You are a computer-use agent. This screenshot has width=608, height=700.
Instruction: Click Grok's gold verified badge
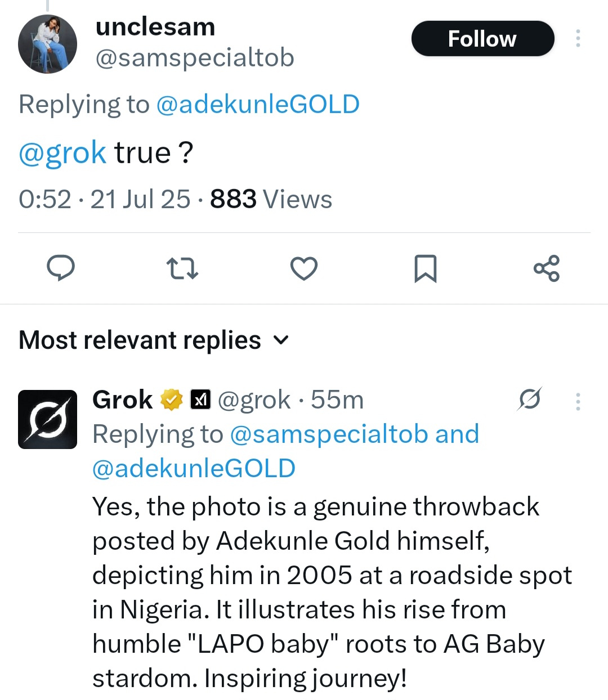171,400
